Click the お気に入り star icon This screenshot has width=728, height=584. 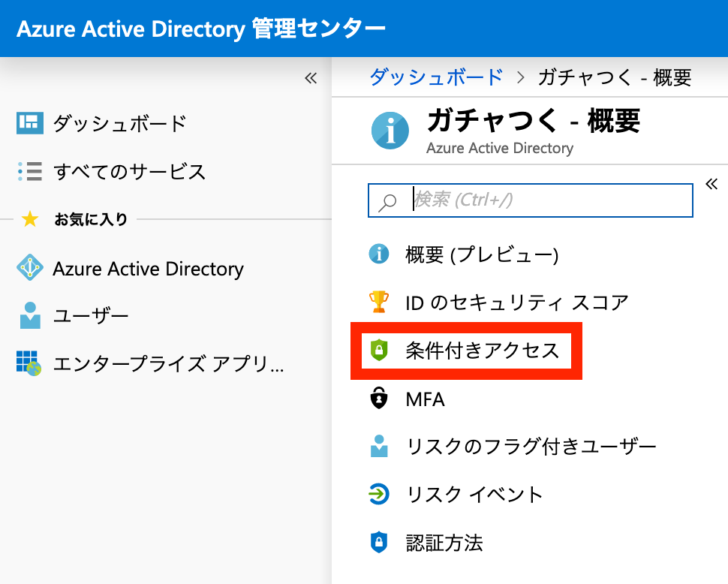(30, 218)
